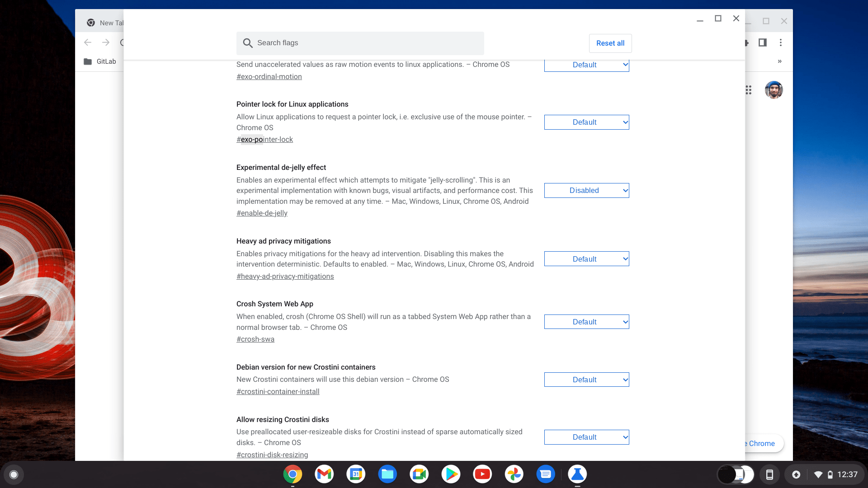Open Chrome three-dot menu
This screenshot has width=868, height=488.
[781, 42]
